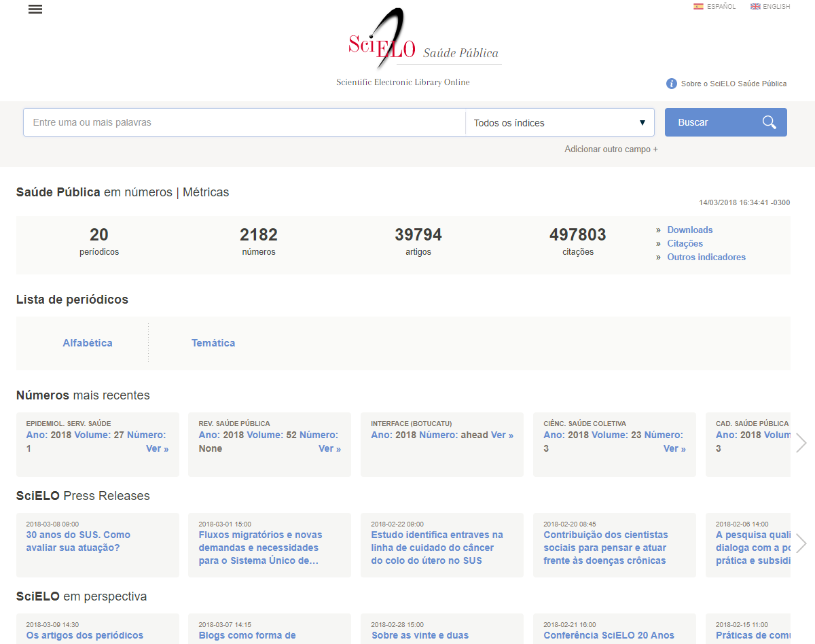Screen dimensions: 815x644
Task: Click the date 2018-02-20 08:45
Action: click(570, 524)
